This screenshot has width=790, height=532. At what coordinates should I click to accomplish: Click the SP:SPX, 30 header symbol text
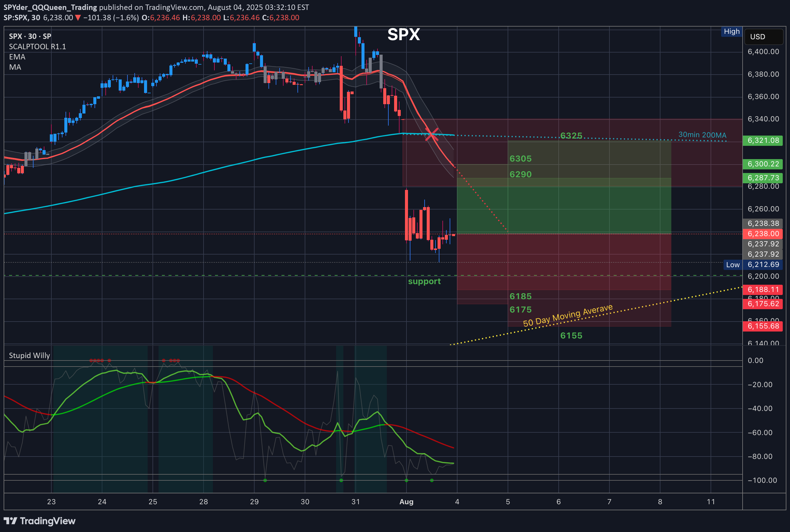(x=22, y=18)
